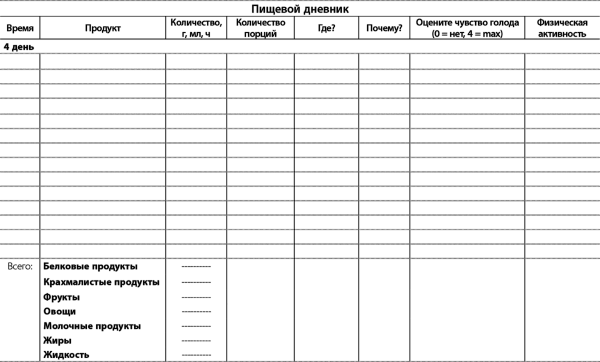The height and width of the screenshot is (362, 600).
Task: Select the 'Молочные продукты' line
Action: coord(92,326)
